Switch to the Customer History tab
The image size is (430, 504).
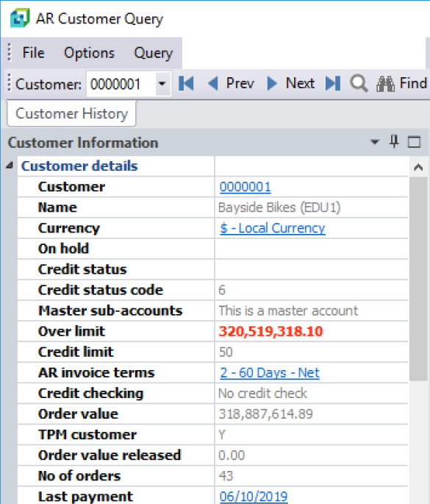(x=71, y=113)
